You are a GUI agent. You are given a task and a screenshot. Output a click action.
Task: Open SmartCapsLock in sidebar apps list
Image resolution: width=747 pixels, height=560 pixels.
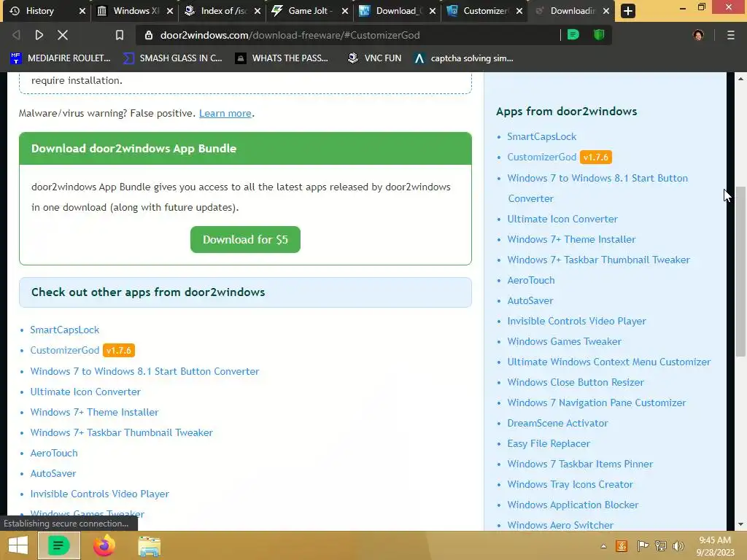point(542,136)
